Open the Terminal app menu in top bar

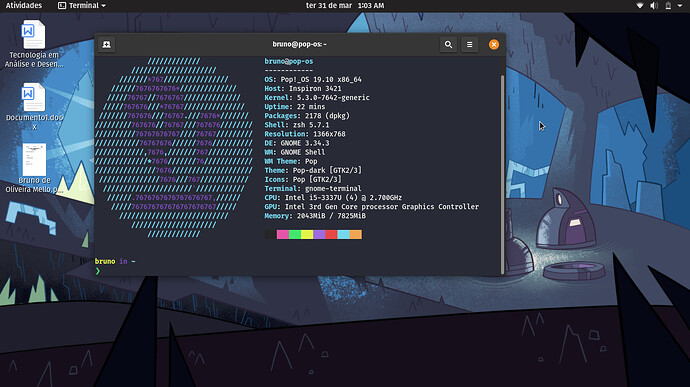tap(82, 5)
